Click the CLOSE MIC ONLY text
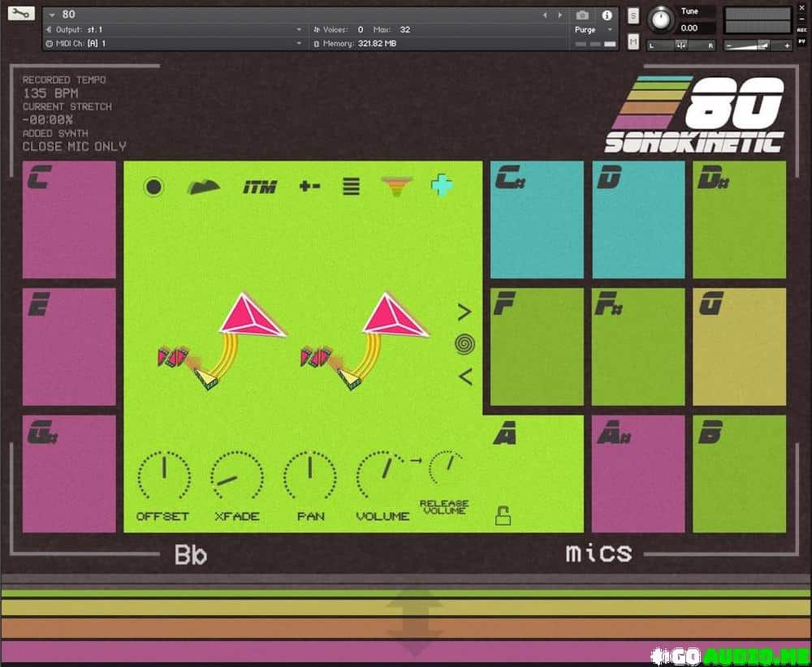The width and height of the screenshot is (812, 667). [x=74, y=146]
